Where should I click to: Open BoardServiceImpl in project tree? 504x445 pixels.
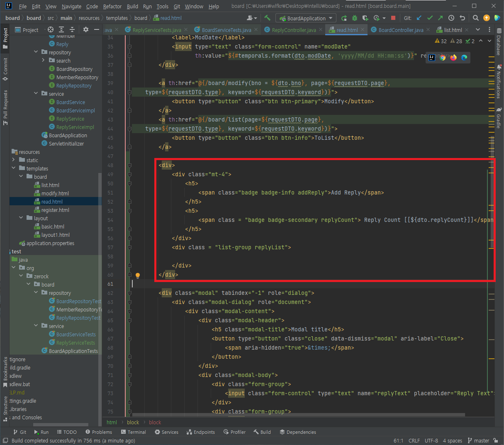coord(75,110)
